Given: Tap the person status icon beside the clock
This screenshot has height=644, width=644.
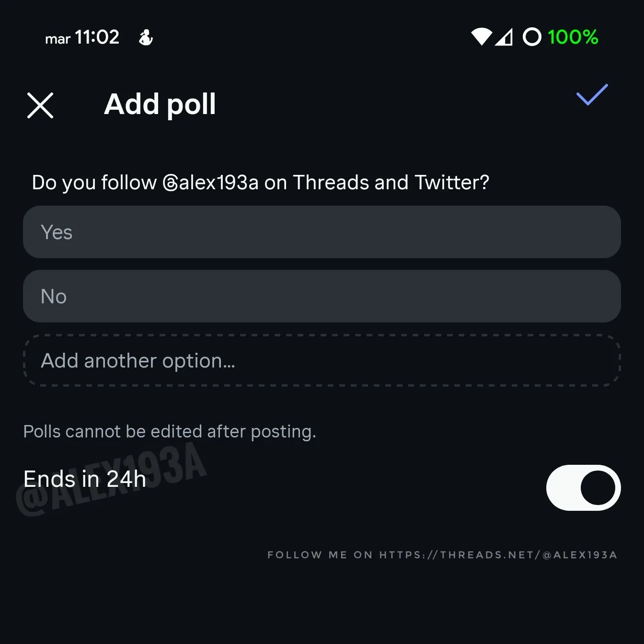Looking at the screenshot, I should pyautogui.click(x=145, y=37).
